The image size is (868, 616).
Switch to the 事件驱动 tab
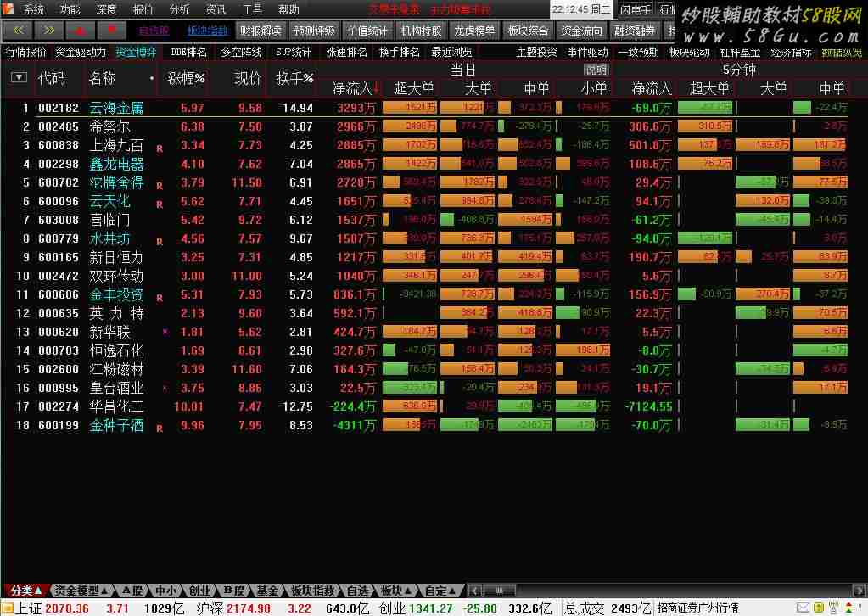588,52
